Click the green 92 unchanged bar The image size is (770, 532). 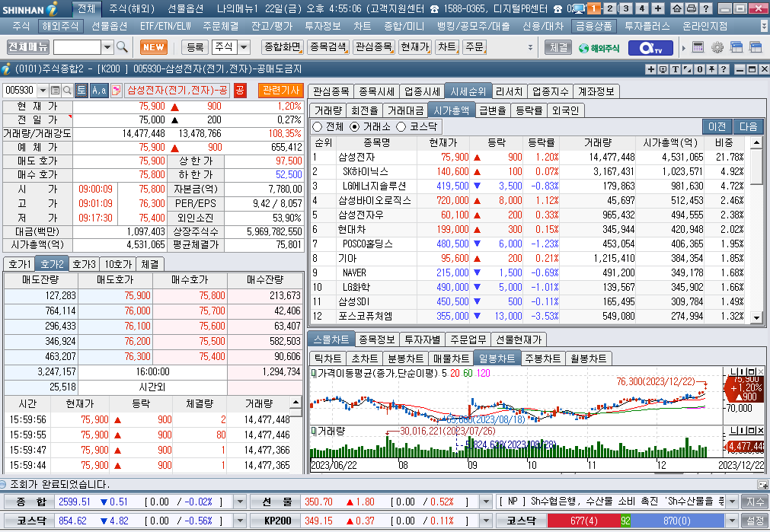(x=625, y=521)
